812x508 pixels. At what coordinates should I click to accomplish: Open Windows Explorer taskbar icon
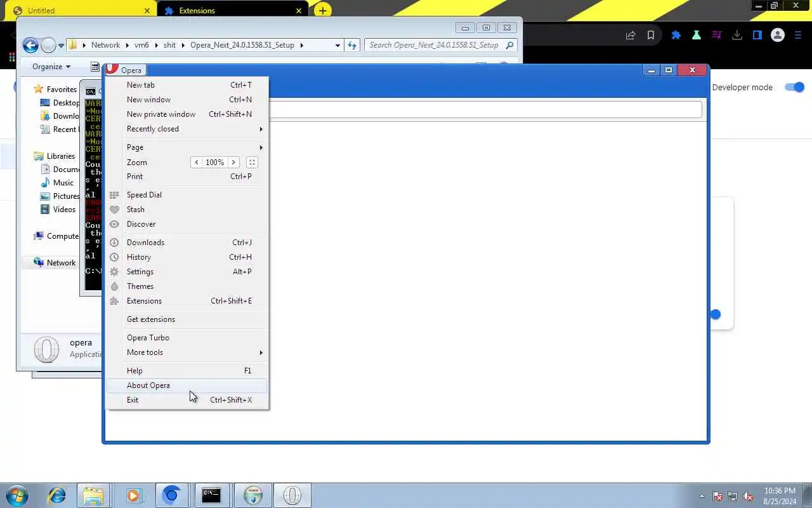pos(93,495)
